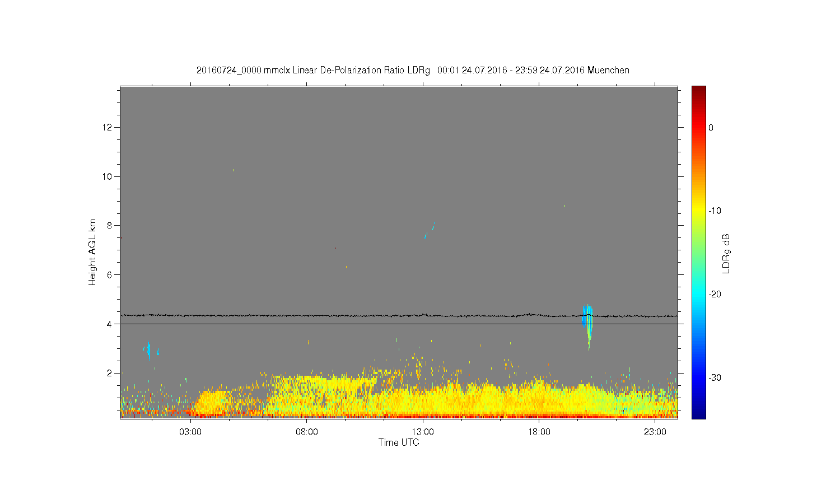Click the height axis label '6'
This screenshot has width=840, height=504.
tap(110, 275)
